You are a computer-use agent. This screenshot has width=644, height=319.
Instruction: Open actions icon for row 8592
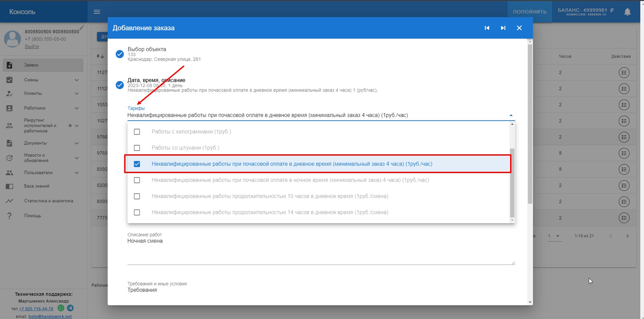tap(624, 169)
